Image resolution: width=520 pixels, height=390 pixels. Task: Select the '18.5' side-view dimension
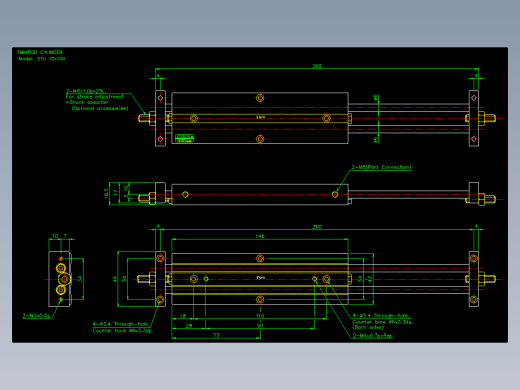(x=106, y=194)
